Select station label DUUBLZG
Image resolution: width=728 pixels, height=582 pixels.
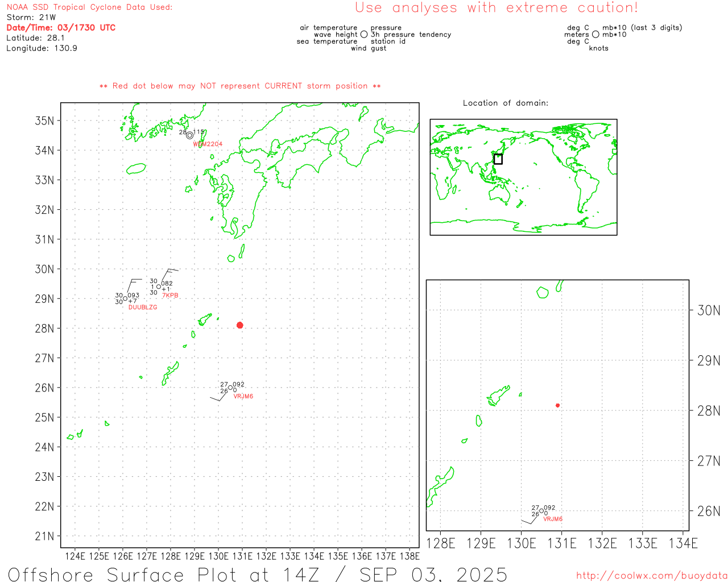pyautogui.click(x=143, y=307)
